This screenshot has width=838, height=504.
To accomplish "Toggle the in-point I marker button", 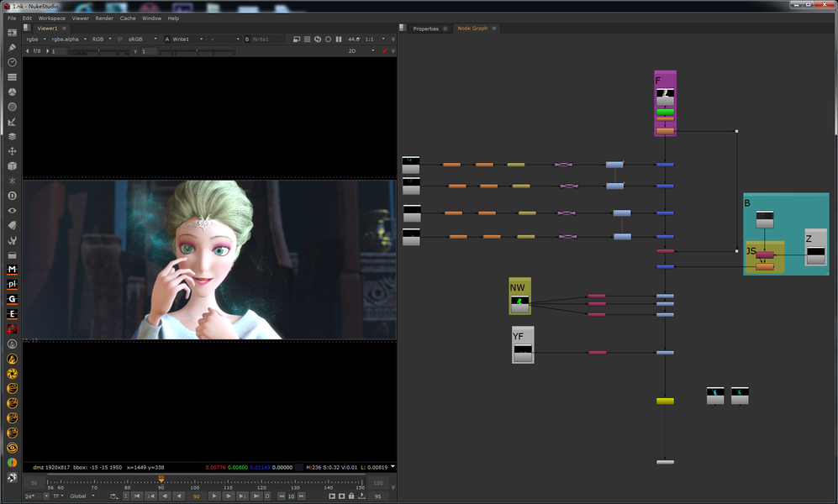I will (125, 496).
